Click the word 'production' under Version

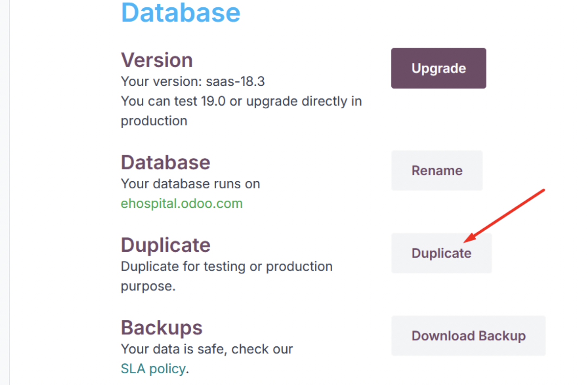[x=154, y=121]
